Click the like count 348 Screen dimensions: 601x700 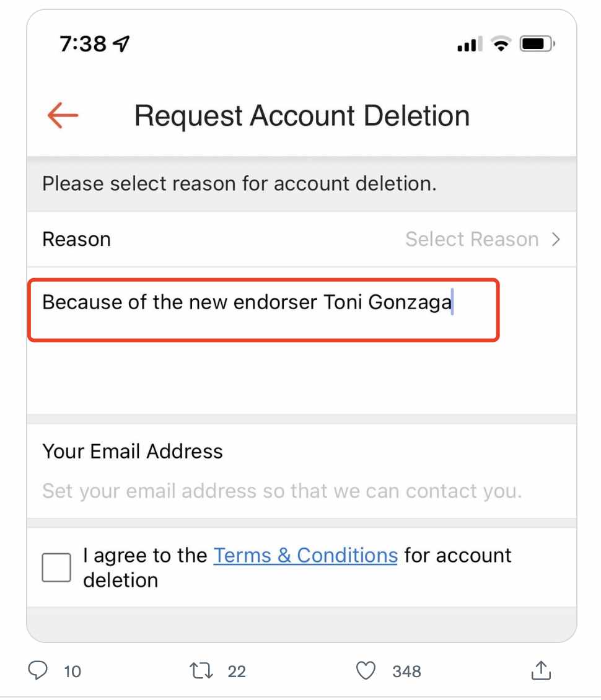pos(406,671)
